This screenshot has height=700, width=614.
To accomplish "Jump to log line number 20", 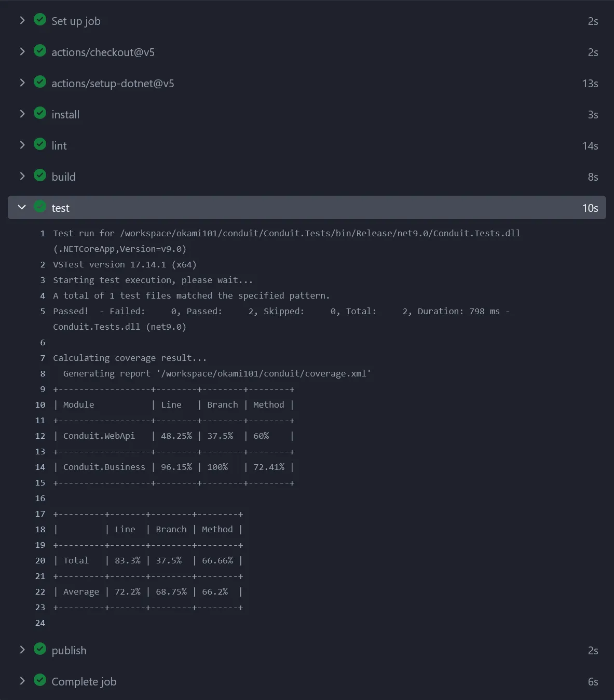I will [40, 561].
